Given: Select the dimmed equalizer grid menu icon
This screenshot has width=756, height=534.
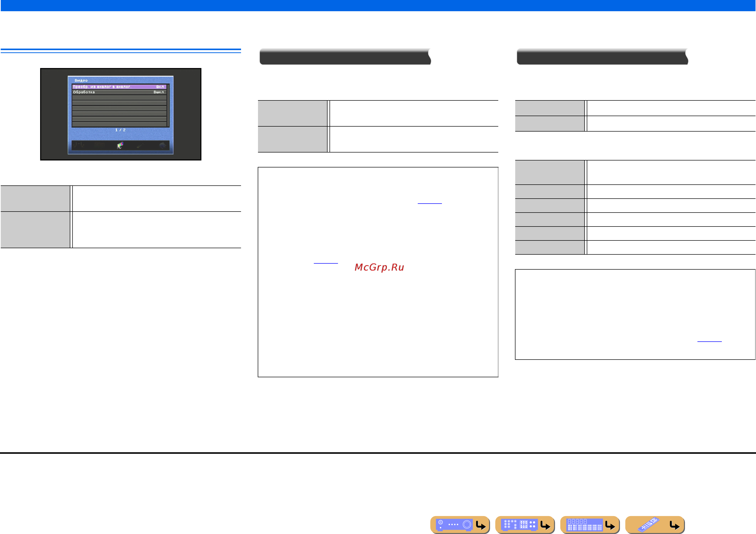Looking at the screenshot, I should (x=99, y=145).
